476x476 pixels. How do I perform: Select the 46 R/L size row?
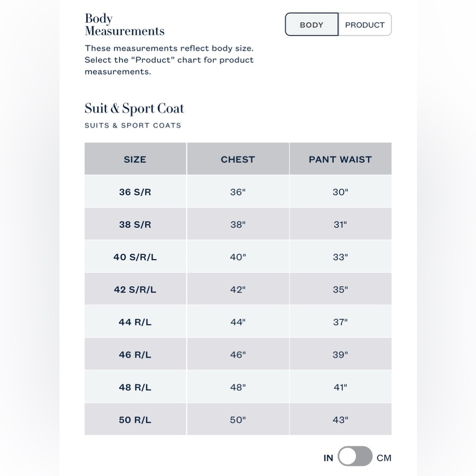pyautogui.click(x=238, y=354)
